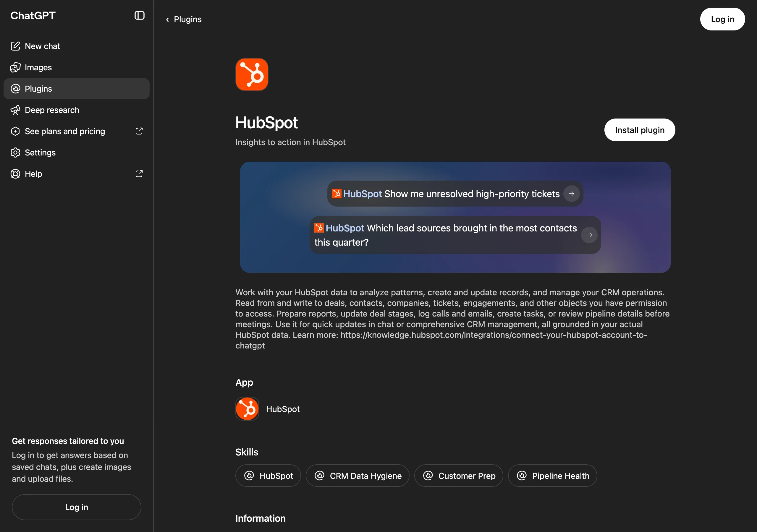Open the ChatGPT logo heading
757x532 pixels.
coord(33,15)
